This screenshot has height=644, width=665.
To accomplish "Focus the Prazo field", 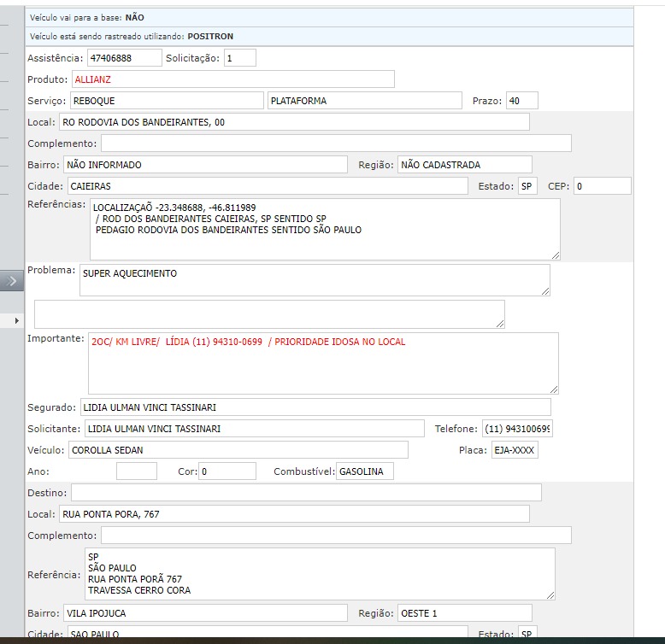I will point(521,101).
